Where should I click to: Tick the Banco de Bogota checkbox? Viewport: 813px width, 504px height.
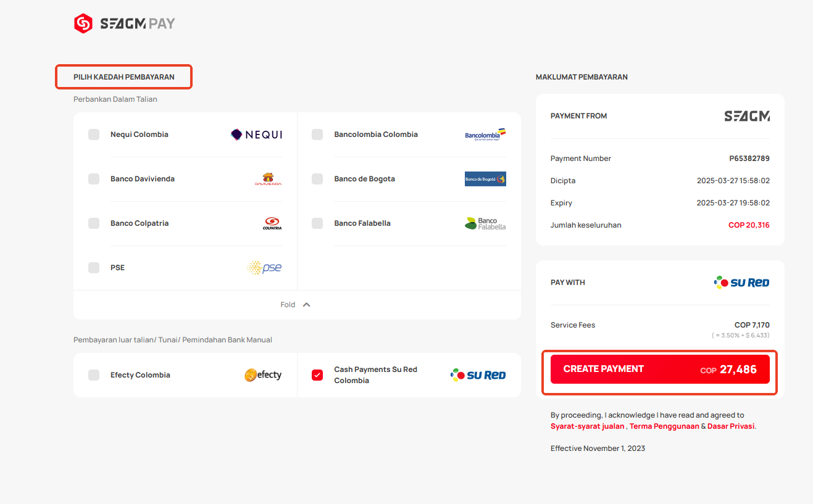[x=317, y=179]
